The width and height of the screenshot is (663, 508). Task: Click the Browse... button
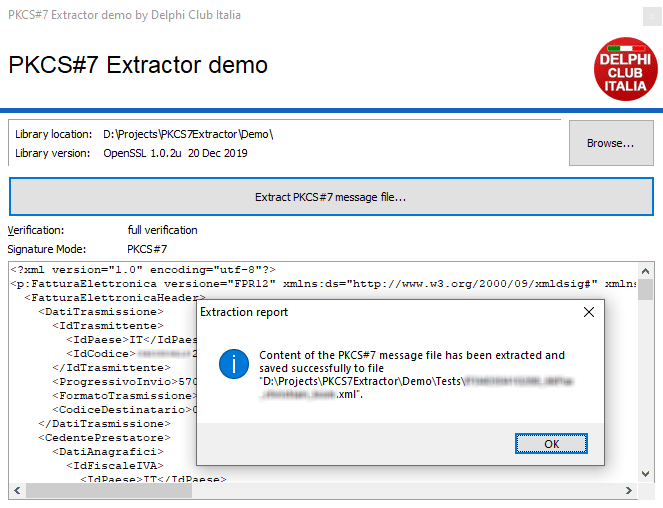pyautogui.click(x=611, y=143)
